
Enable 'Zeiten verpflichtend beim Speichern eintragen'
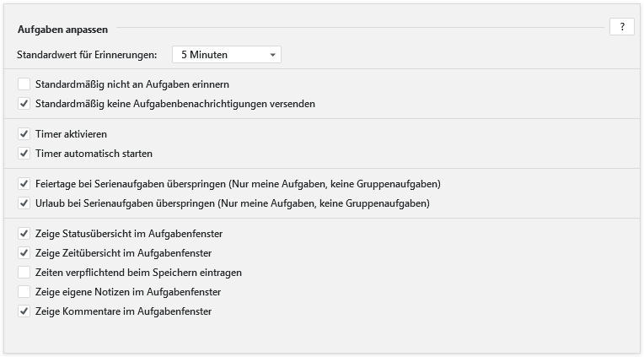point(24,273)
